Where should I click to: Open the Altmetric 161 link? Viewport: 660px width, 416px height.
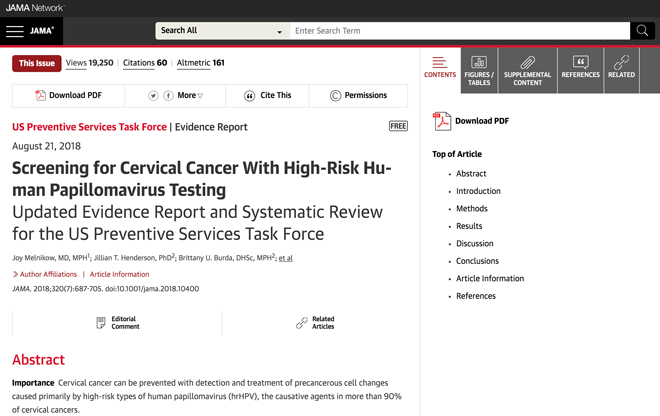coord(200,63)
